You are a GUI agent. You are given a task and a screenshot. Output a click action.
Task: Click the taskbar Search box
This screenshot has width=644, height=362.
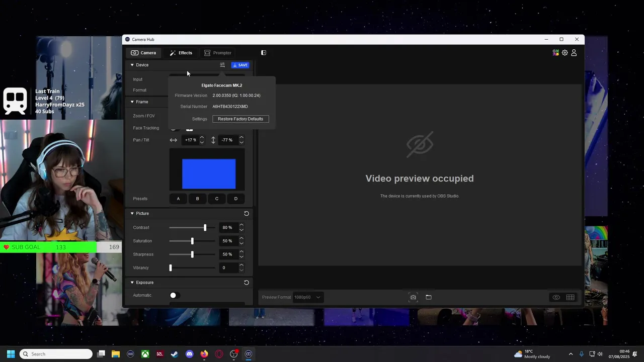(x=56, y=354)
